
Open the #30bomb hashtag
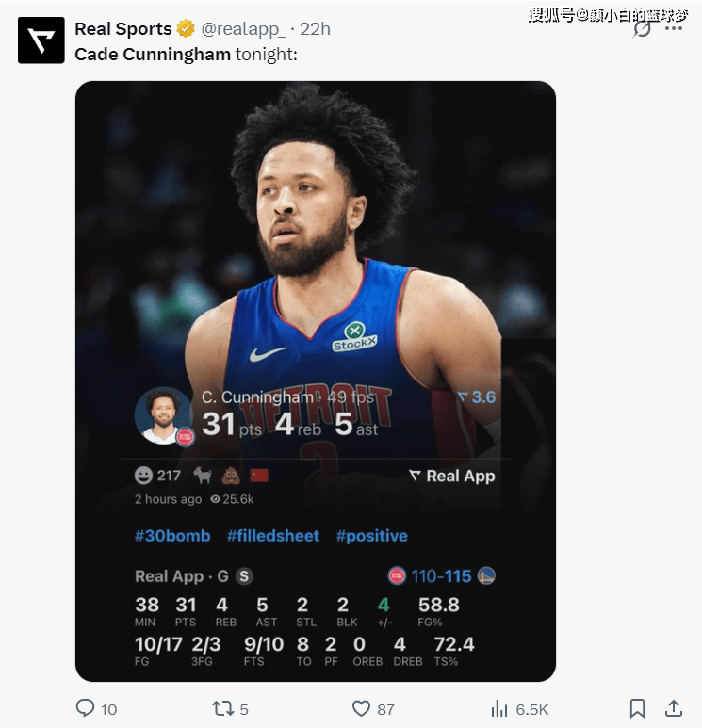172,536
